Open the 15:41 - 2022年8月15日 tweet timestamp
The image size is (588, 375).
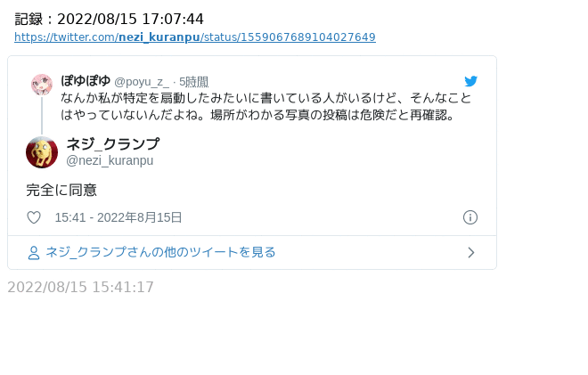[118, 217]
